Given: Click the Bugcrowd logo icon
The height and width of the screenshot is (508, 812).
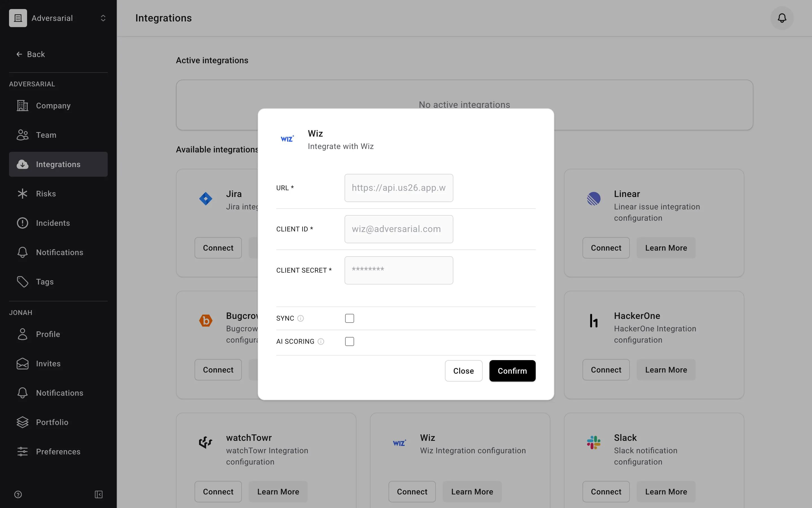Looking at the screenshot, I should [x=206, y=321].
